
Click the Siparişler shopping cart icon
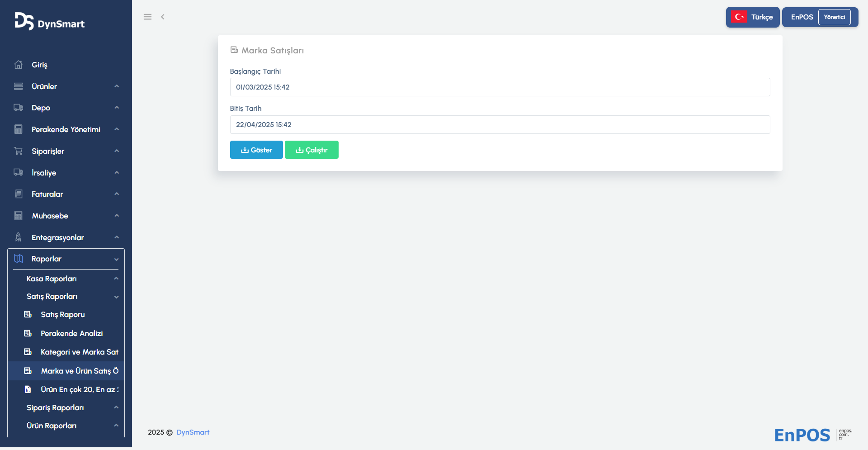18,151
